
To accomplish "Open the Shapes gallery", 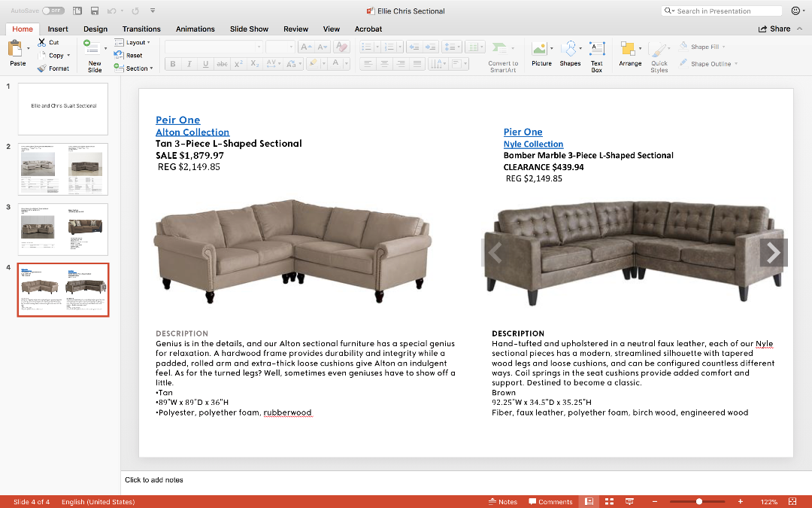I will [570, 53].
